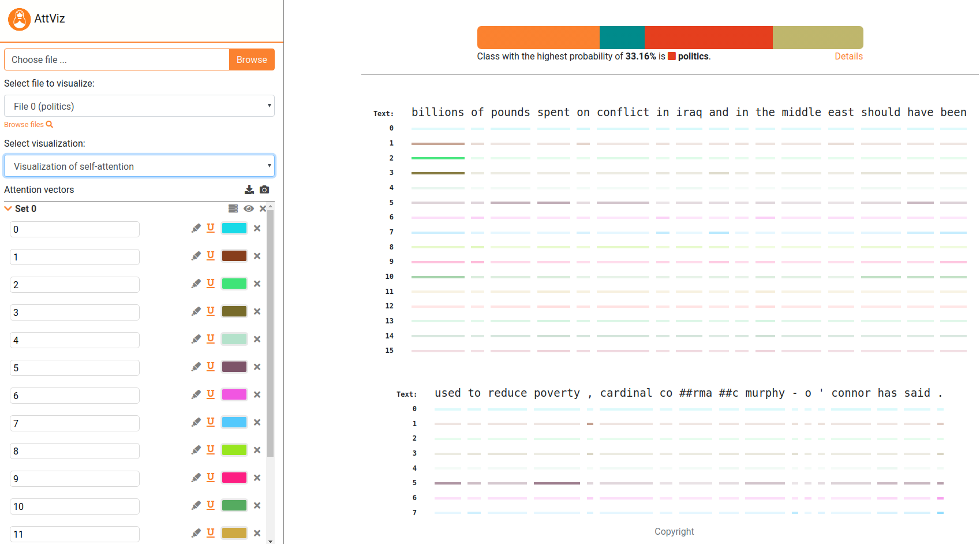Screen dimensions: 980x544
Task: Collapse the Set 0 chevron
Action: click(8, 208)
